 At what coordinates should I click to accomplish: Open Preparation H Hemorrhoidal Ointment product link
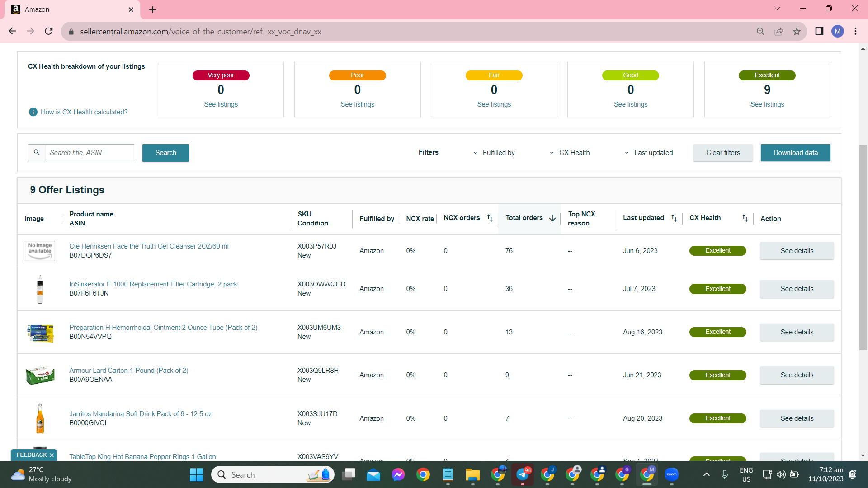tap(163, 328)
